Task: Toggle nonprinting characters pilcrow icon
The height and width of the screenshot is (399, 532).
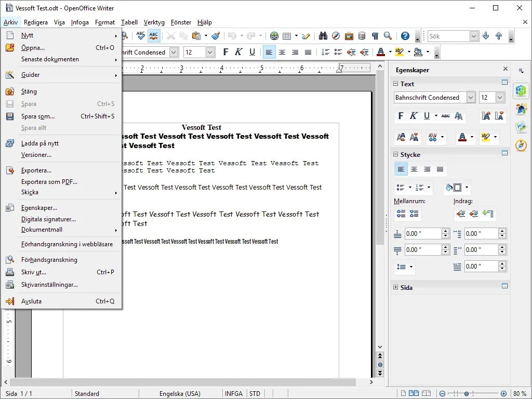Action: 375,36
